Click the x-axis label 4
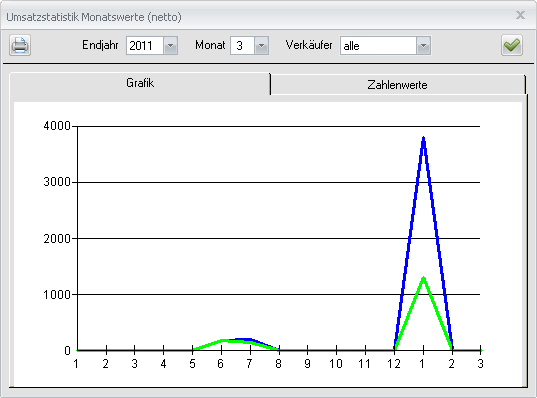537x398 pixels. [163, 363]
